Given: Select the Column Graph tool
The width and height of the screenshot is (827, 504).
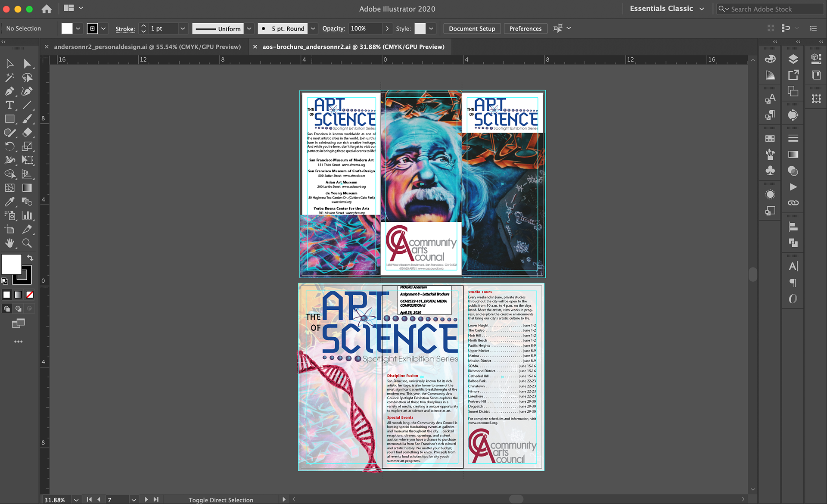Looking at the screenshot, I should click(27, 215).
